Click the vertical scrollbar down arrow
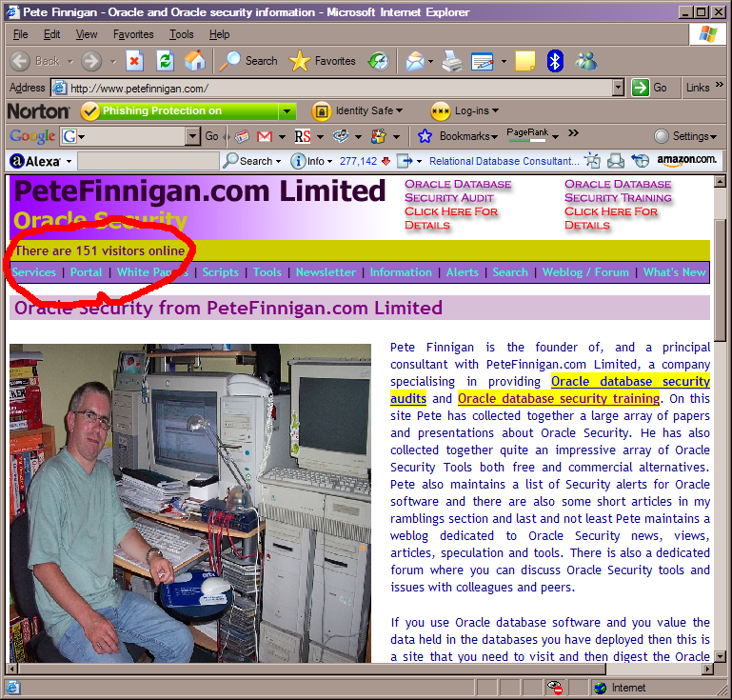The image size is (732, 700). [720, 656]
